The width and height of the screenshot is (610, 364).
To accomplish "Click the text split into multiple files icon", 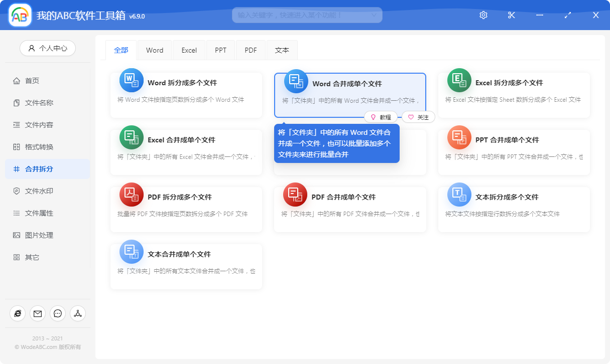I will (x=459, y=195).
